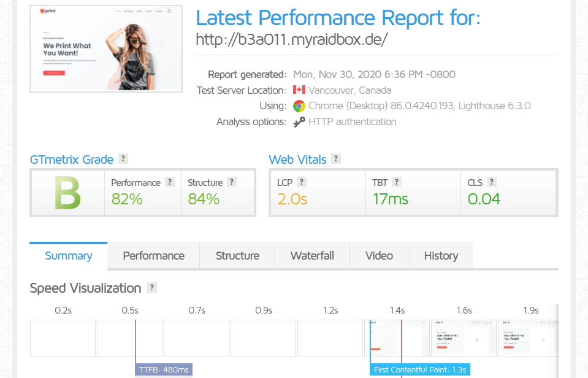The image size is (588, 378).
Task: Open the Performance score help icon
Action: [x=170, y=182]
